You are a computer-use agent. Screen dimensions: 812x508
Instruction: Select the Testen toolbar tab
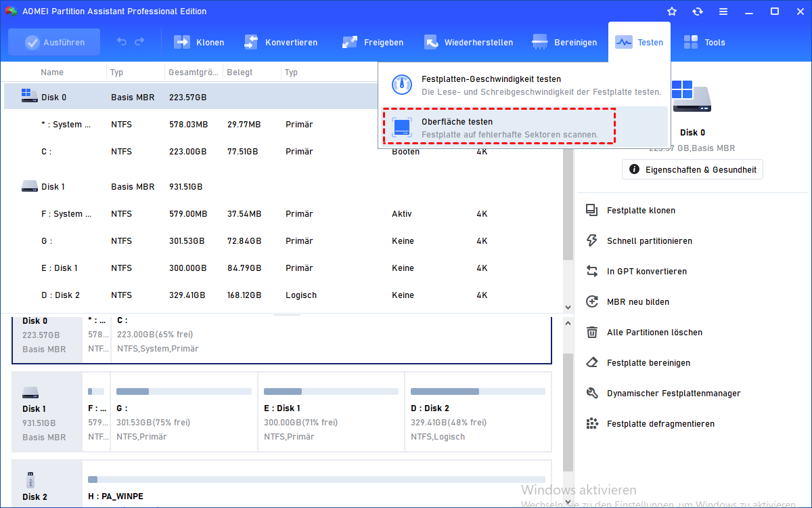639,42
